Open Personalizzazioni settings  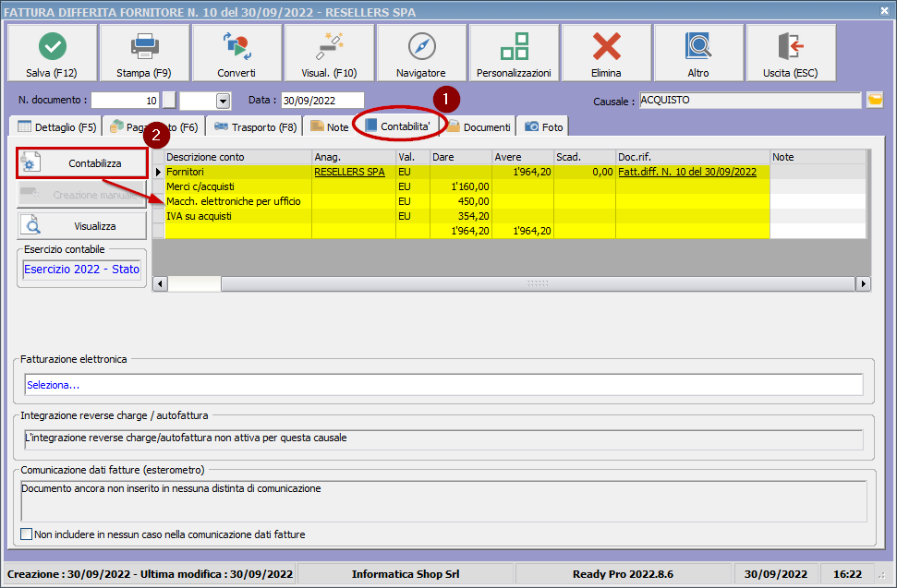coord(514,54)
